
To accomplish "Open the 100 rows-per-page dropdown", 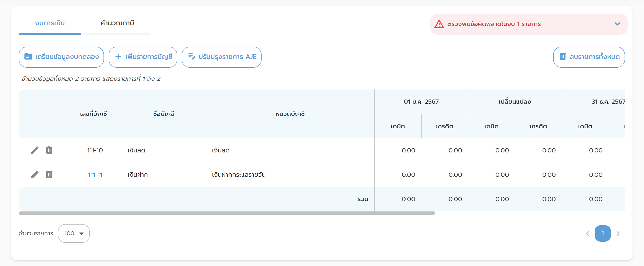I will 74,233.
